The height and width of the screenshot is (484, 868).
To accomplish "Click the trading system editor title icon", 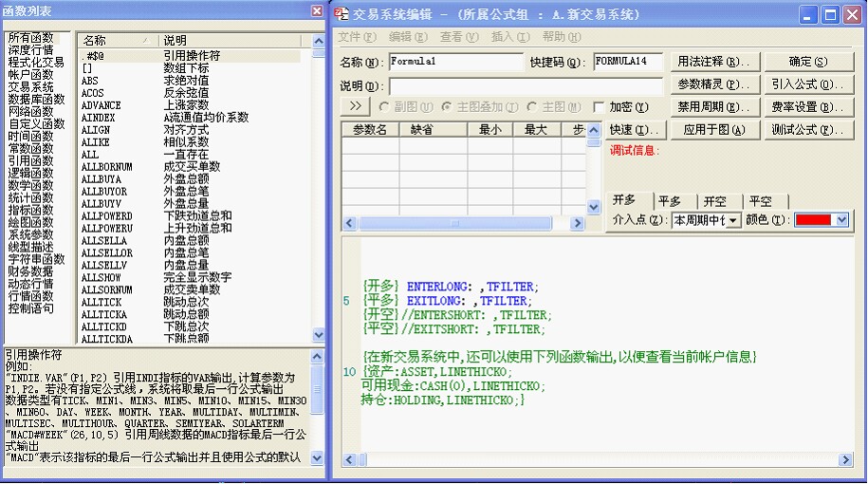I will tap(342, 14).
